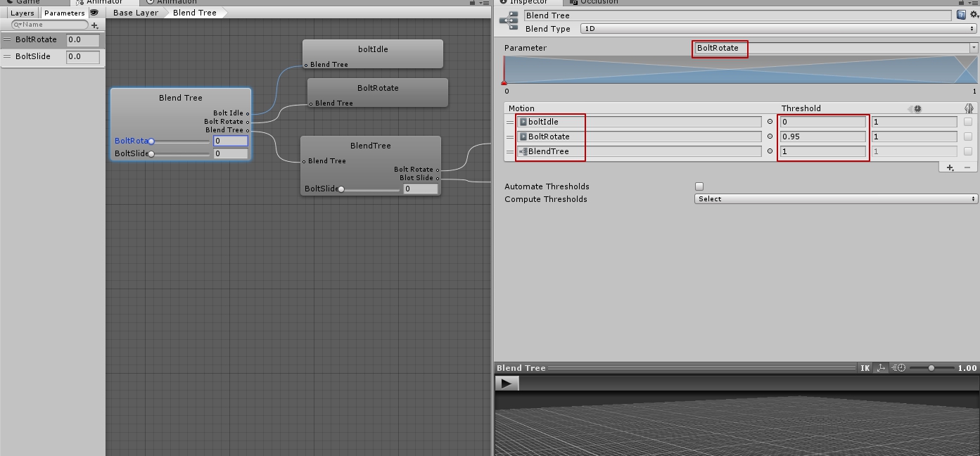Click the Blend Tree name field

pos(737,15)
